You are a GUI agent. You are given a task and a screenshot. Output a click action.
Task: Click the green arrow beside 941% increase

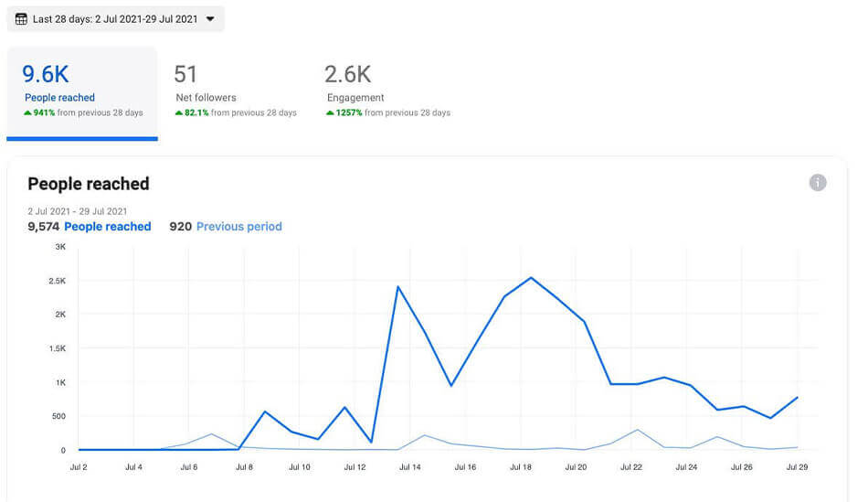click(x=27, y=113)
